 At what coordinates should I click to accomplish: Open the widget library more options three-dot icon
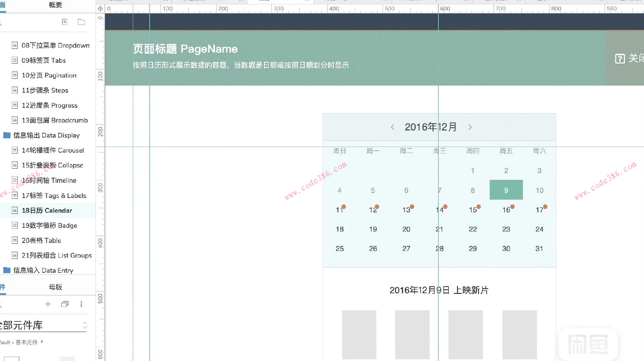coord(81,304)
